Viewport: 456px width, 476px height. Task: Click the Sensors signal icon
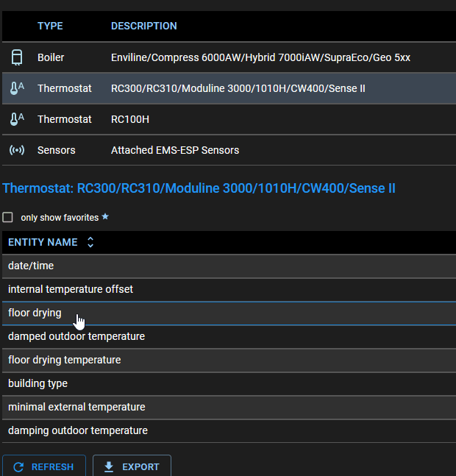[16, 150]
